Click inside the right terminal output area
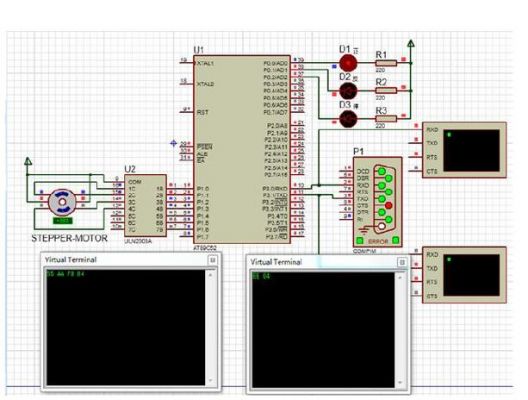The image size is (528, 400). click(323, 330)
